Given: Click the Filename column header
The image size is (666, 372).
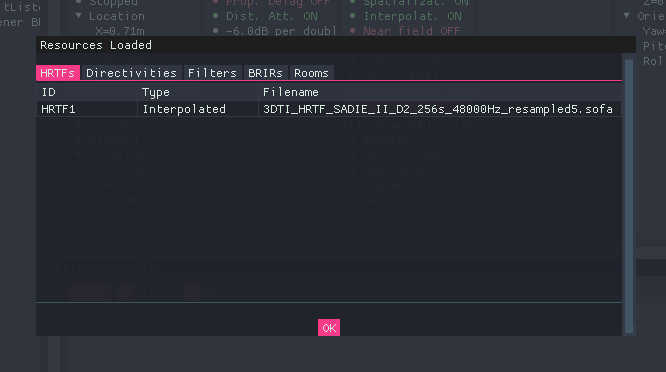Looking at the screenshot, I should 440,92.
